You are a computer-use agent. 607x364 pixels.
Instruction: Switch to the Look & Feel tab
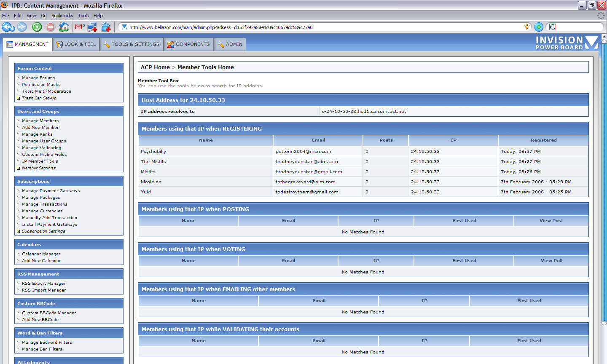[76, 44]
